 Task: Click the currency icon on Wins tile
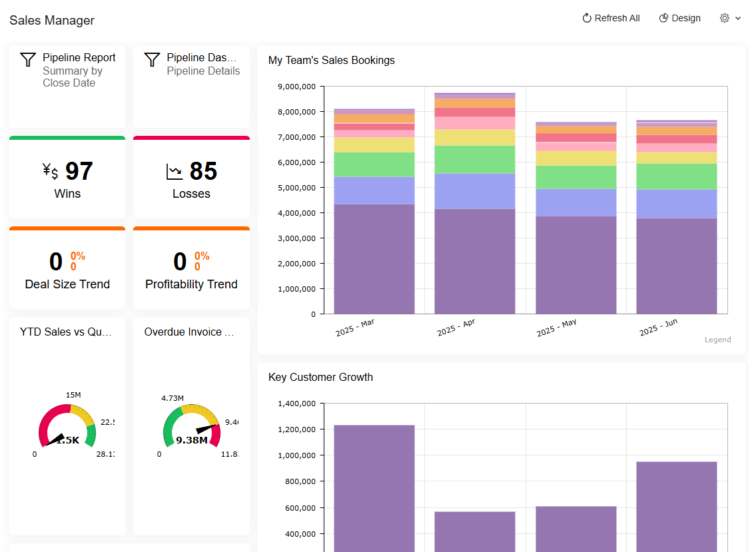click(50, 171)
